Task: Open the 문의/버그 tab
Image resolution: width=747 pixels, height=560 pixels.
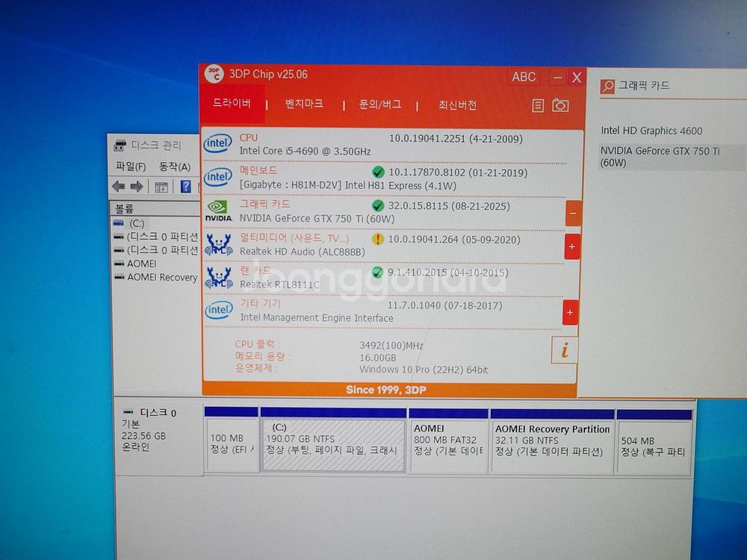Action: tap(379, 105)
